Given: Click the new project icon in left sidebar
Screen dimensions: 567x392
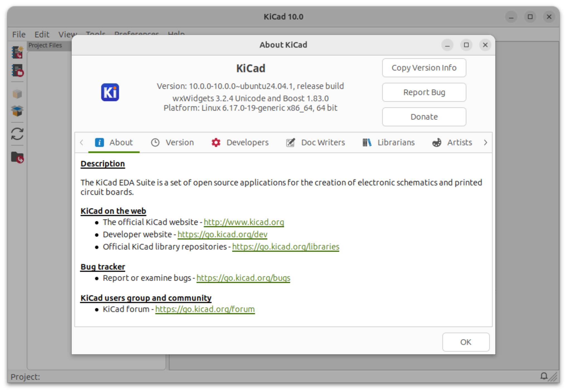Looking at the screenshot, I should point(17,52).
